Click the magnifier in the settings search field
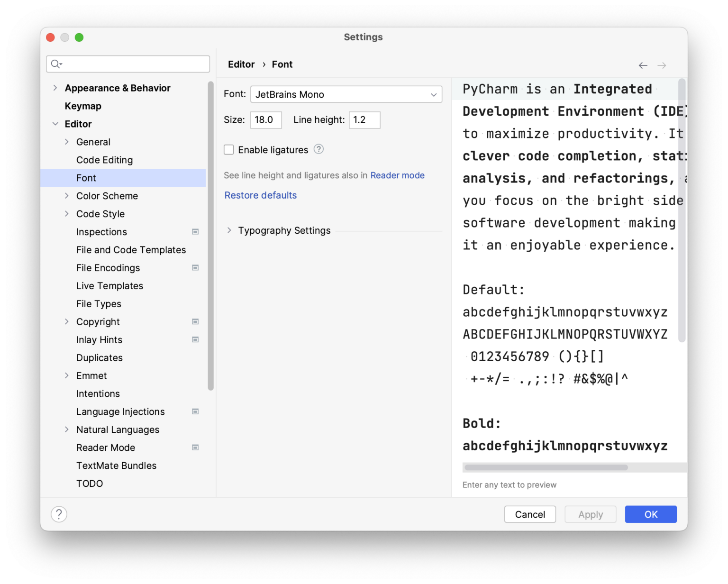 [x=56, y=64]
